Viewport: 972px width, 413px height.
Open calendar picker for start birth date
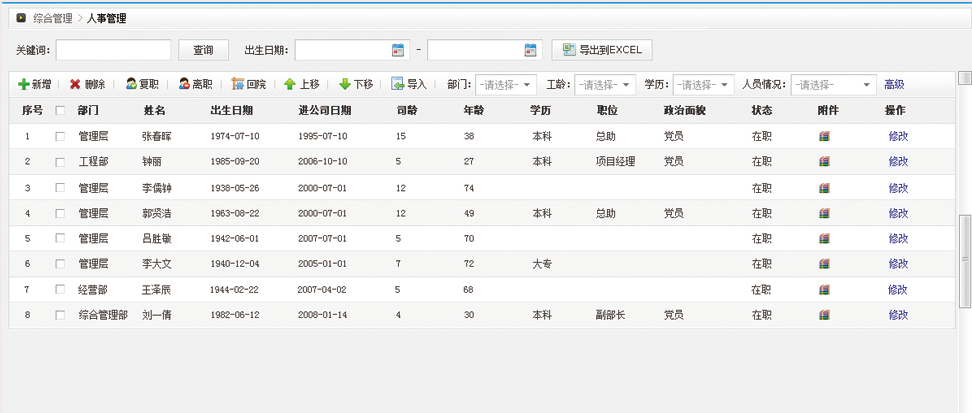tap(398, 50)
